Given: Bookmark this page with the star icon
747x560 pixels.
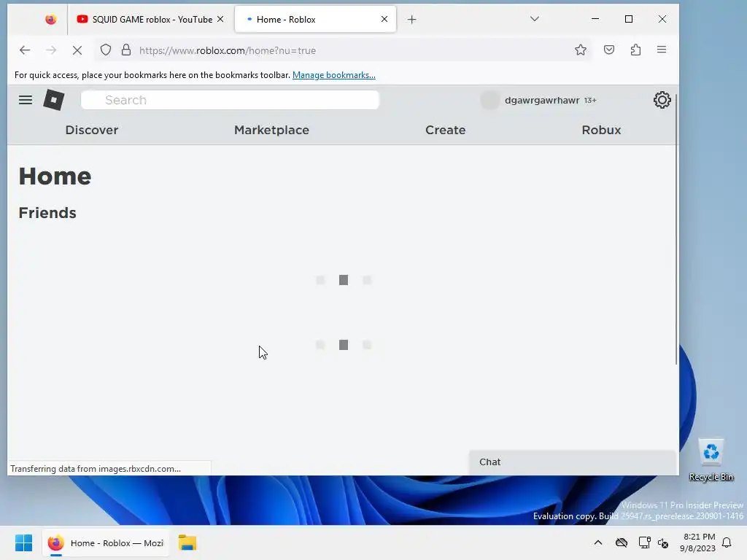Looking at the screenshot, I should 580,50.
